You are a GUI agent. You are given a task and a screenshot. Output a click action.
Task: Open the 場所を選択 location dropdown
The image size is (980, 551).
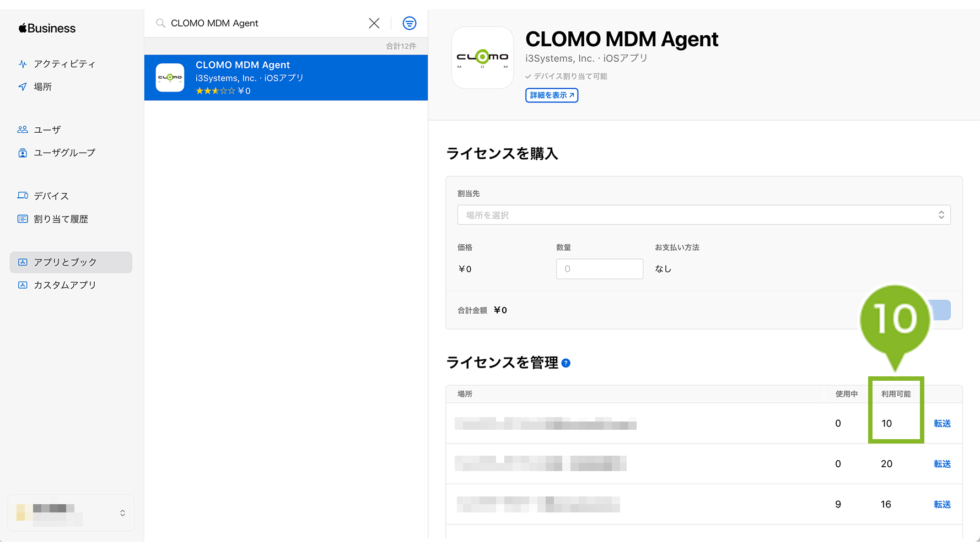point(704,215)
